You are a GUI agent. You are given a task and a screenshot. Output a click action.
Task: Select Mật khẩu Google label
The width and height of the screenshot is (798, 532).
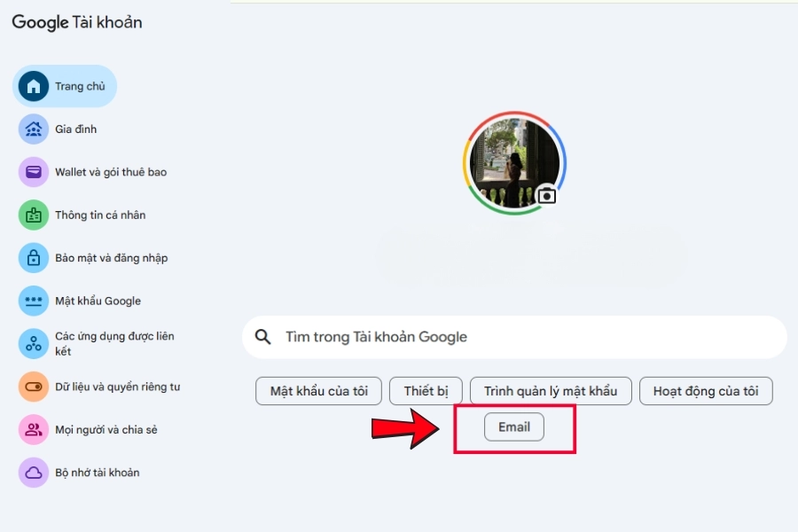point(98,301)
